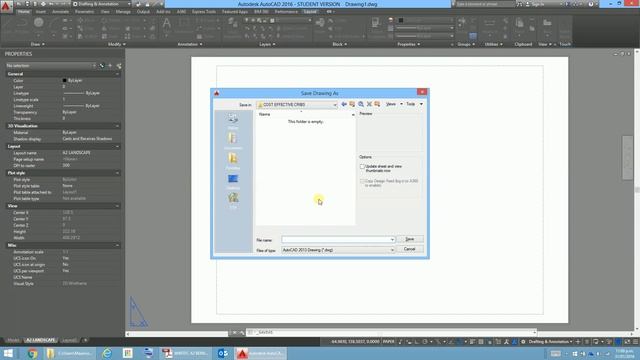Add new layout with plus tab
This screenshot has width=640, height=360.
(x=85, y=340)
